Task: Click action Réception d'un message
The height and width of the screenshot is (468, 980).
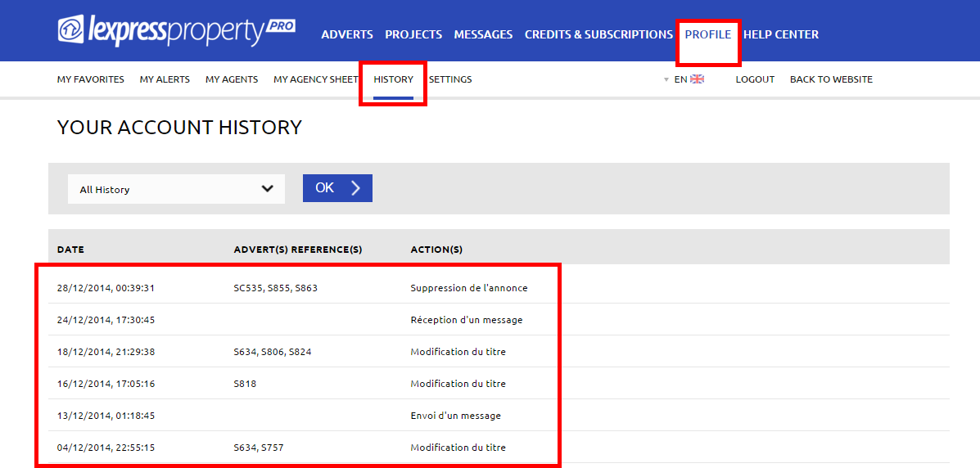Action: tap(466, 320)
